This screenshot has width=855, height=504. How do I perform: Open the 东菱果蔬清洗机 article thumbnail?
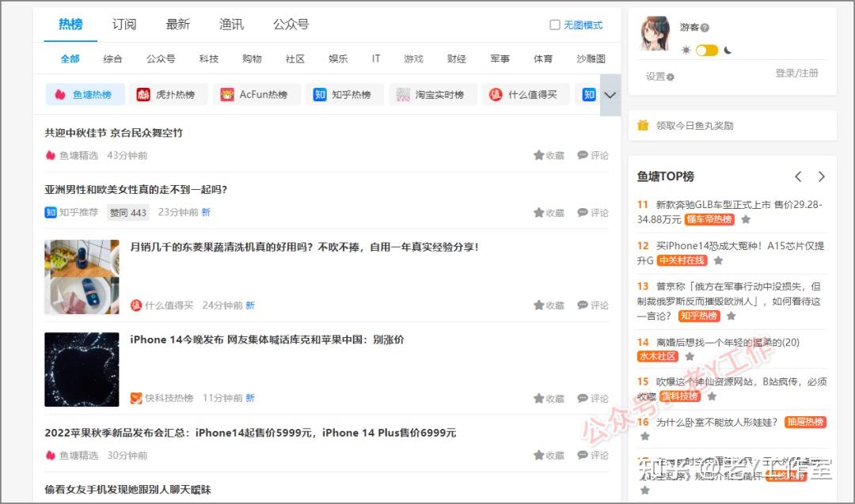(82, 277)
